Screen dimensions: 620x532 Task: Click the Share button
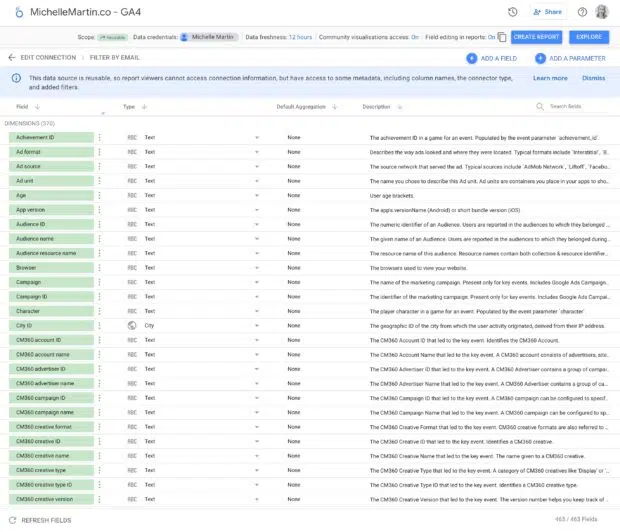(548, 12)
